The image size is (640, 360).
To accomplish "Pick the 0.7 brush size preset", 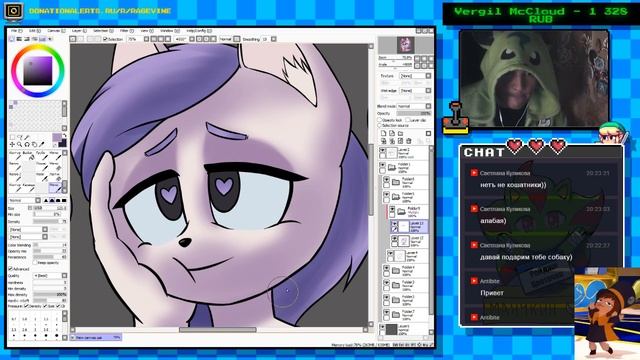I will click(x=14, y=319).
